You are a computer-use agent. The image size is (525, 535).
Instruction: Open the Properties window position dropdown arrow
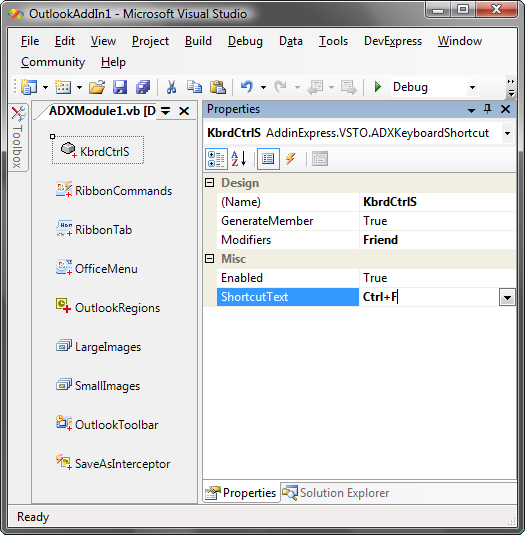pyautogui.click(x=471, y=110)
